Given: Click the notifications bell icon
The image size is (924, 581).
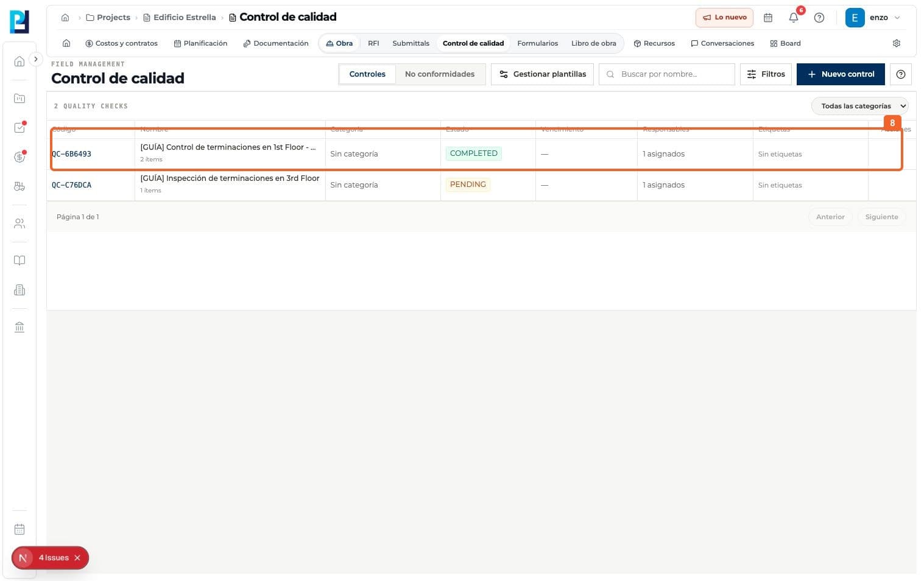Looking at the screenshot, I should point(794,18).
